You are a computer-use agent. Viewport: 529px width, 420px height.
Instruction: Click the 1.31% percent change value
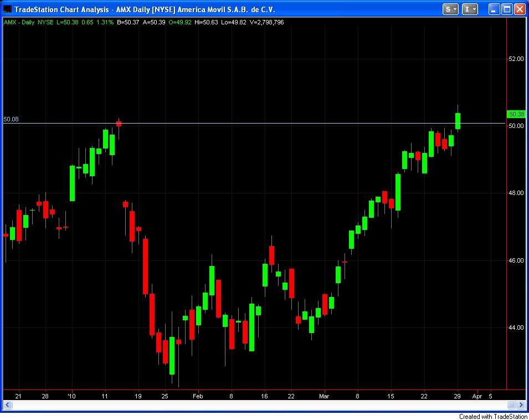coord(105,22)
